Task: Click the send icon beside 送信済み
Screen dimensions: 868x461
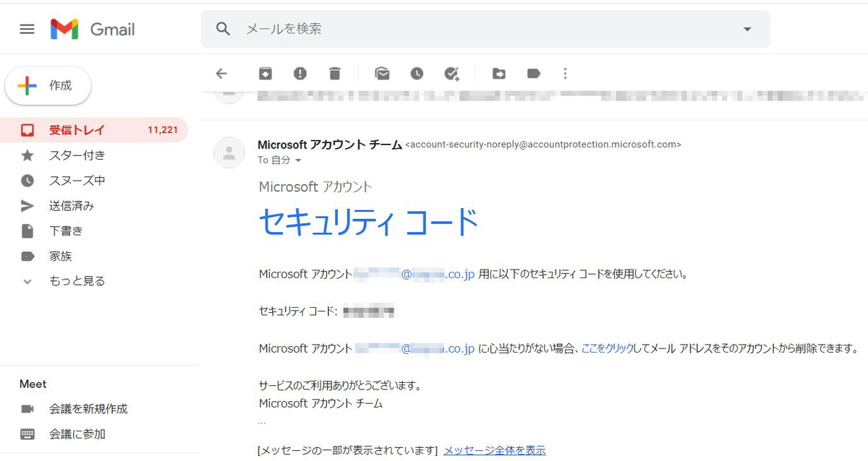Action: (27, 206)
